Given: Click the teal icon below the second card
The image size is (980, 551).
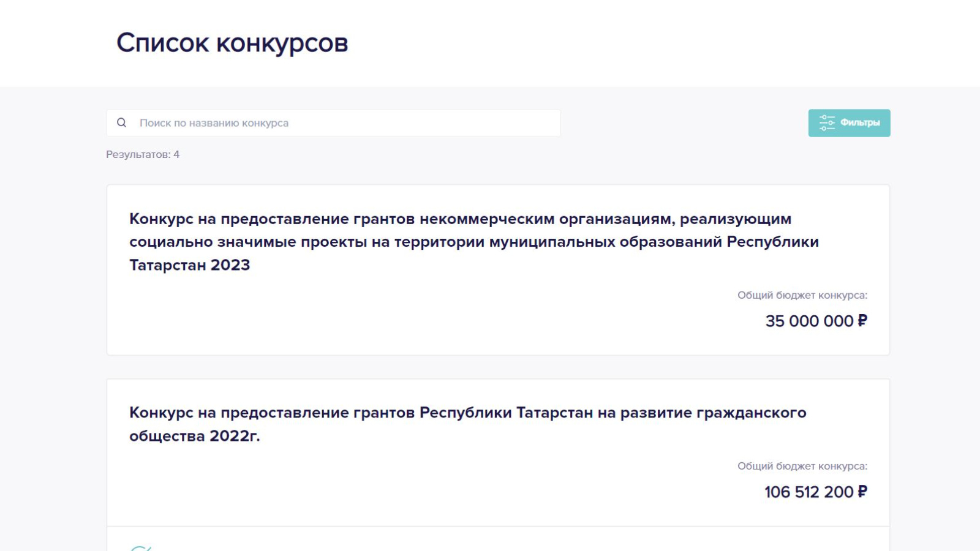Looking at the screenshot, I should (141, 547).
